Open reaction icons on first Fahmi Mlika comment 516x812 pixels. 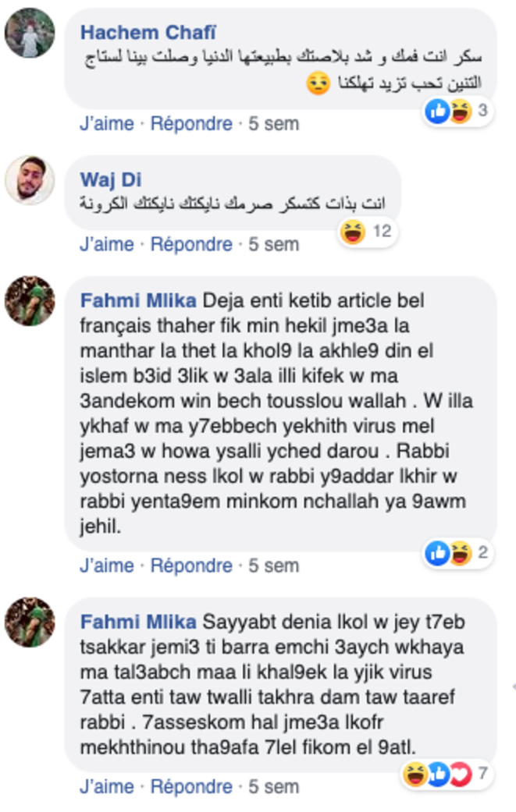tap(457, 553)
